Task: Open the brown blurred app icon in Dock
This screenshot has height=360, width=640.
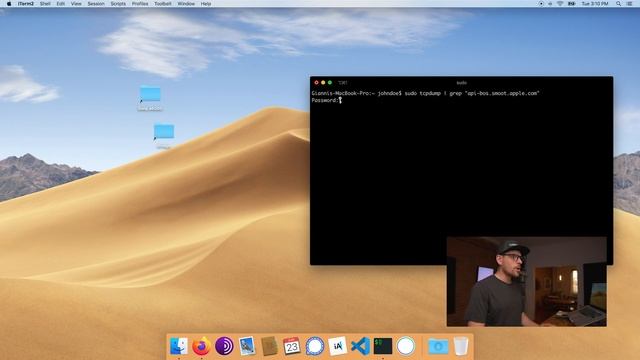Action: (x=269, y=346)
